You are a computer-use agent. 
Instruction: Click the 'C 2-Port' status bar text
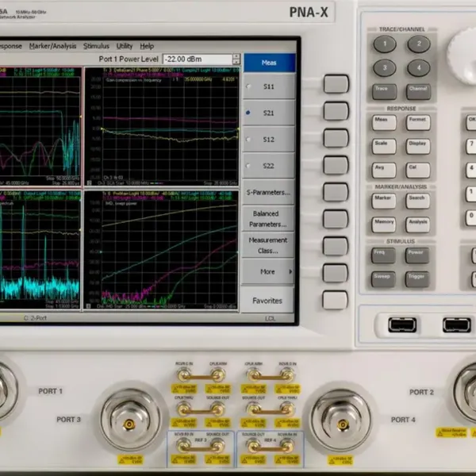coord(35,318)
